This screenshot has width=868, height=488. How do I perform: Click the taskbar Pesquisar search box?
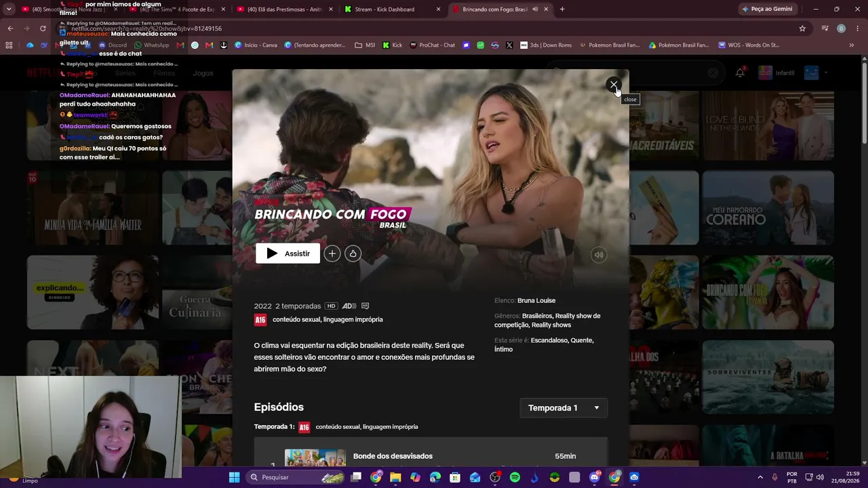point(296,477)
